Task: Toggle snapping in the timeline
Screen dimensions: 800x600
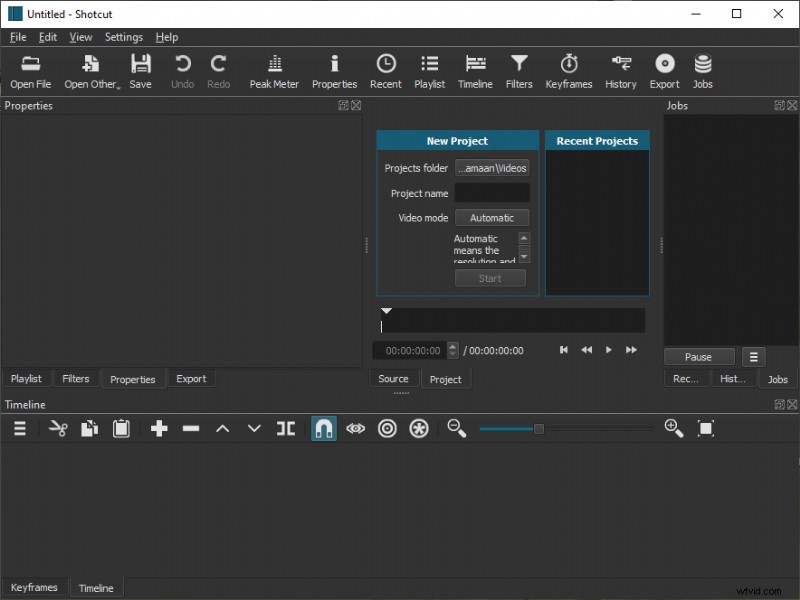Action: (323, 428)
